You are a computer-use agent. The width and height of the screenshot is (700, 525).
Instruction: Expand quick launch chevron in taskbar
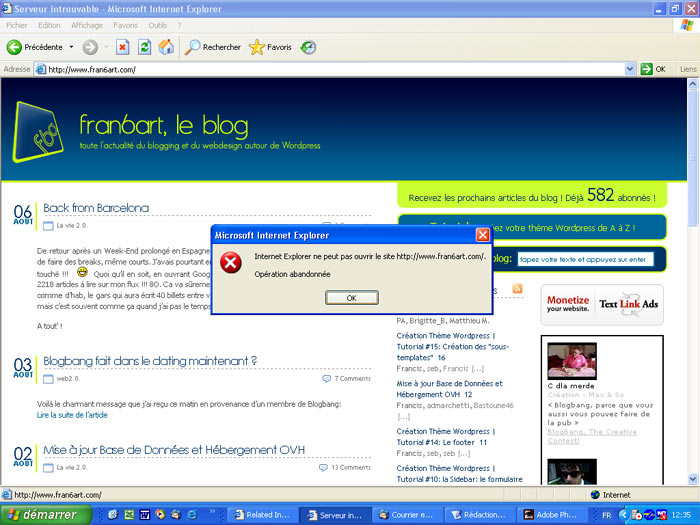212,512
